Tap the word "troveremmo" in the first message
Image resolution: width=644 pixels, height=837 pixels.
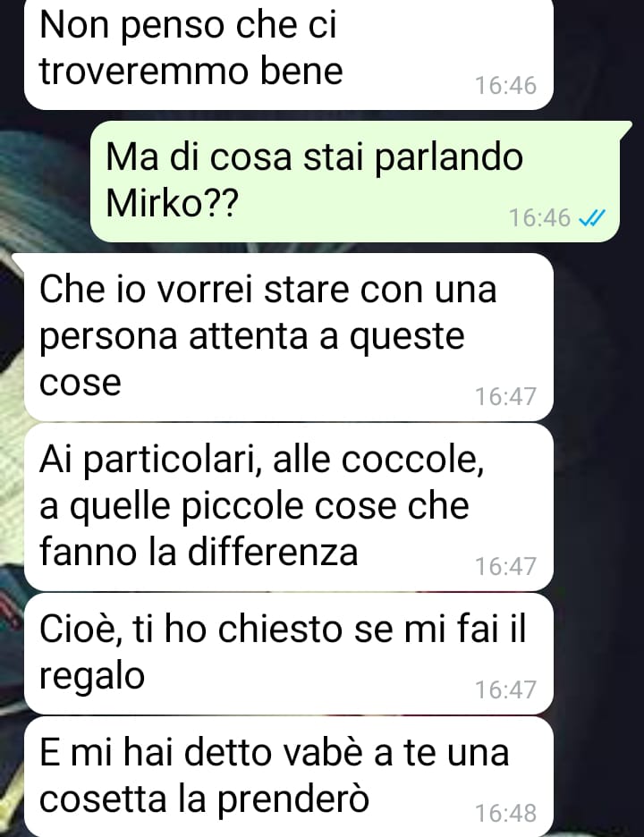(144, 71)
